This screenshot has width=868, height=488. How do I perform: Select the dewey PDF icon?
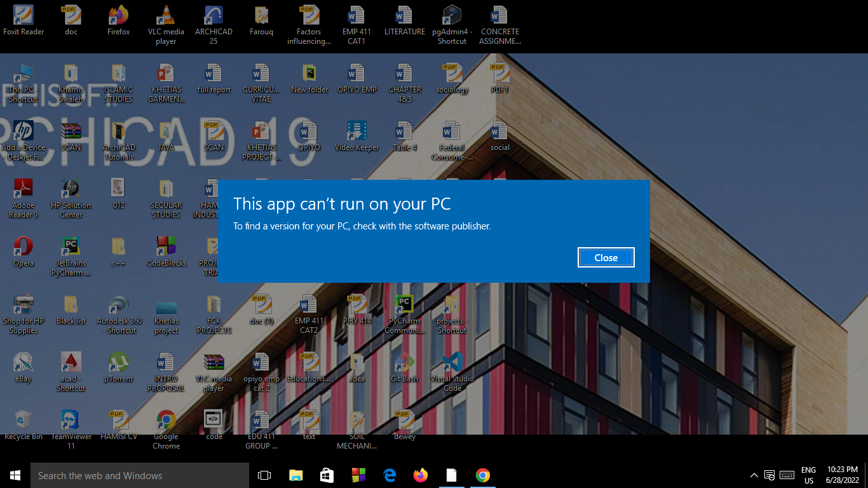coord(404,426)
